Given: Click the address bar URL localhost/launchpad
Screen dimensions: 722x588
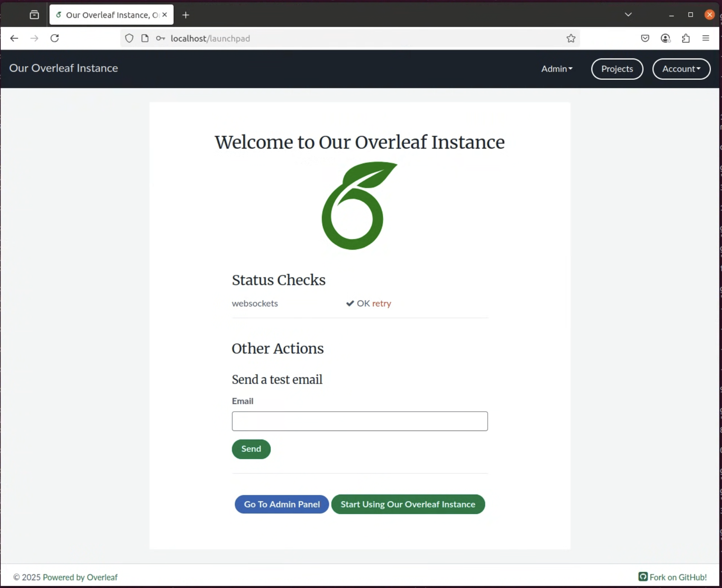Looking at the screenshot, I should pyautogui.click(x=210, y=38).
